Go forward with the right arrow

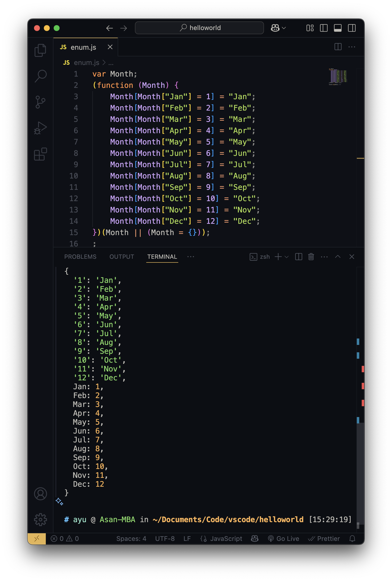[124, 28]
